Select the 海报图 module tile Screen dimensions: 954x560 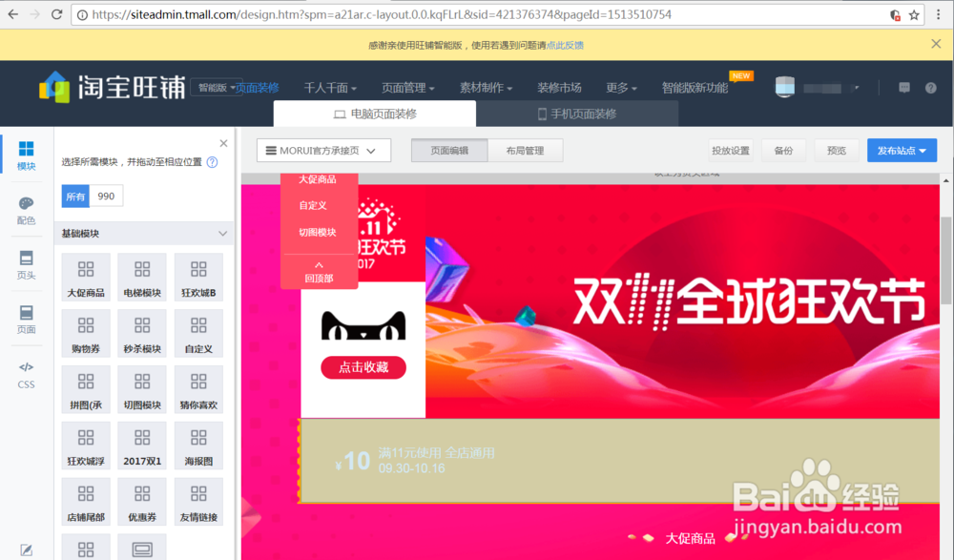pos(198,445)
